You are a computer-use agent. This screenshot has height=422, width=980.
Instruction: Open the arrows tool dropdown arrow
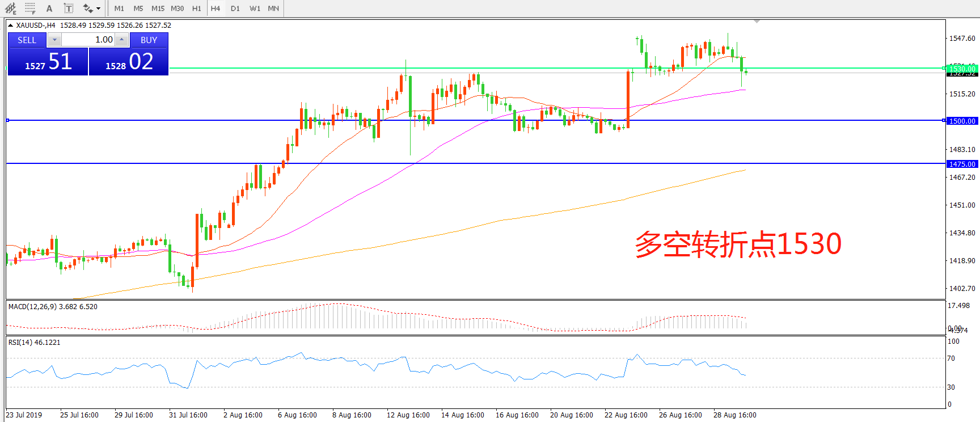coord(99,9)
